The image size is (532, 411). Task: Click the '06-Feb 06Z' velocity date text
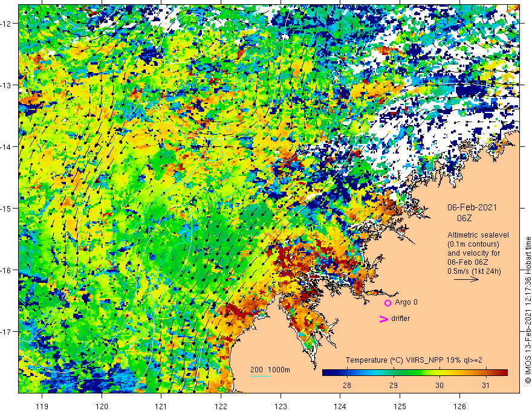(x=468, y=262)
